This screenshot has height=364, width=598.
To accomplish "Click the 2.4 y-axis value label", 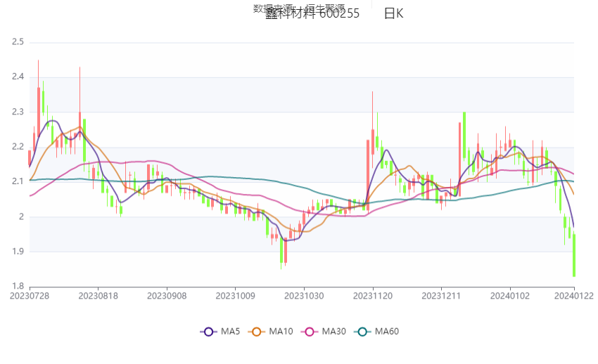I will (x=18, y=77).
